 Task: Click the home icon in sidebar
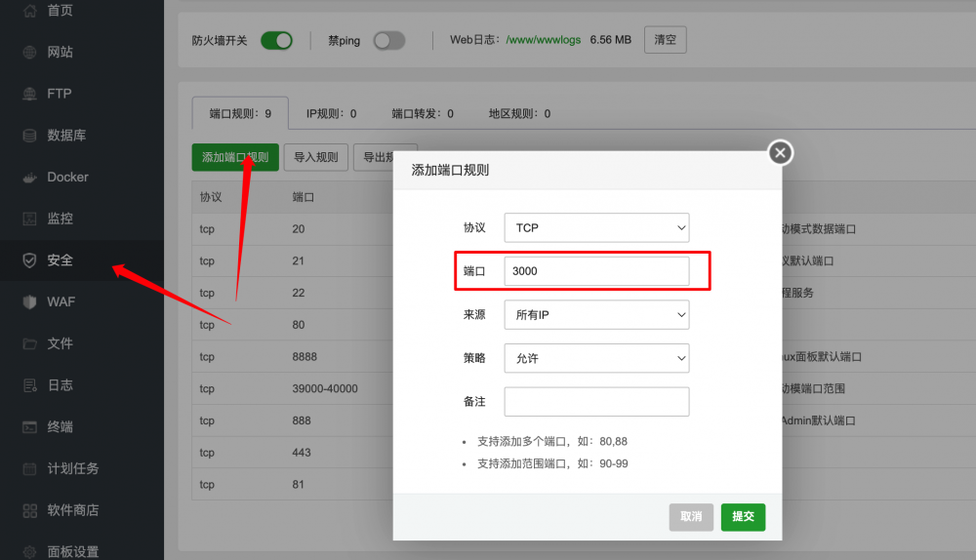29,11
